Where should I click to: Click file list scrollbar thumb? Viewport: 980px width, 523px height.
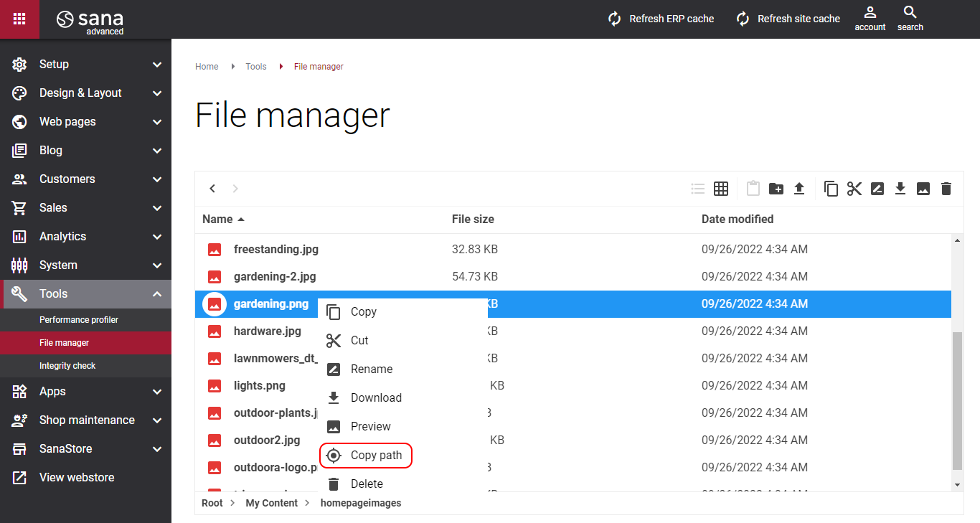click(957, 401)
